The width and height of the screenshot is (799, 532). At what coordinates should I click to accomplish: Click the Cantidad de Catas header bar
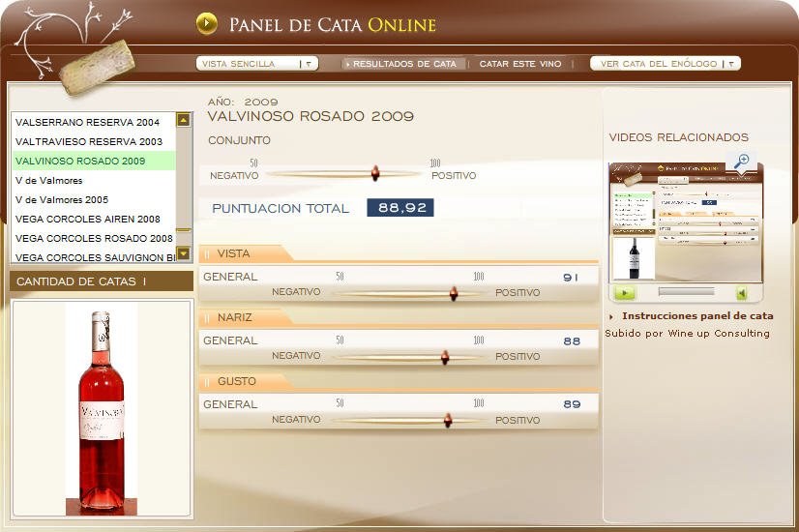click(x=102, y=281)
